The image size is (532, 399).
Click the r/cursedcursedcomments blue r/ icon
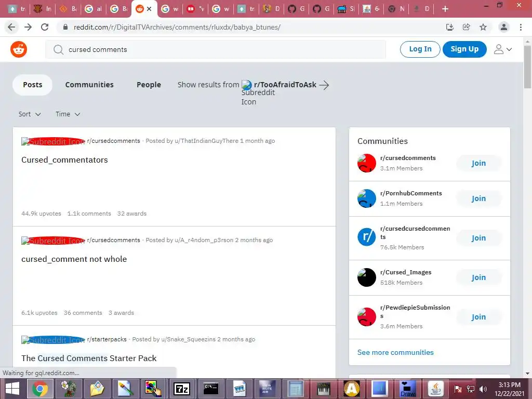[x=366, y=236]
